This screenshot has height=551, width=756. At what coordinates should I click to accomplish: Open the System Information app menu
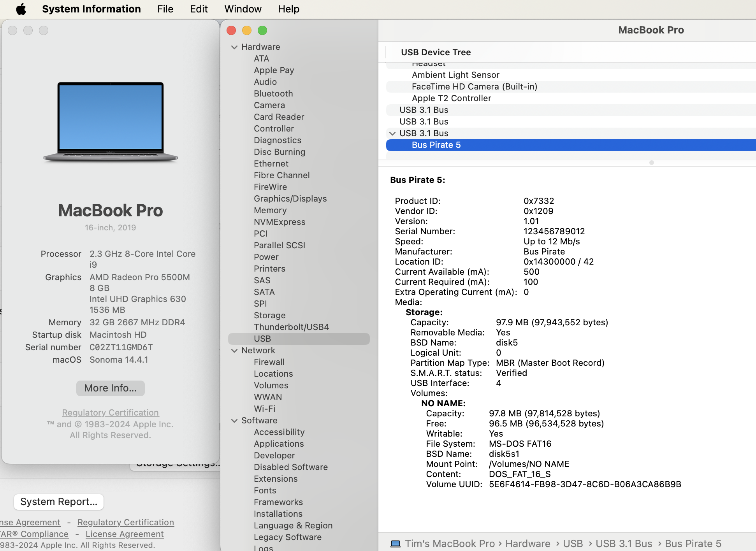click(x=91, y=9)
